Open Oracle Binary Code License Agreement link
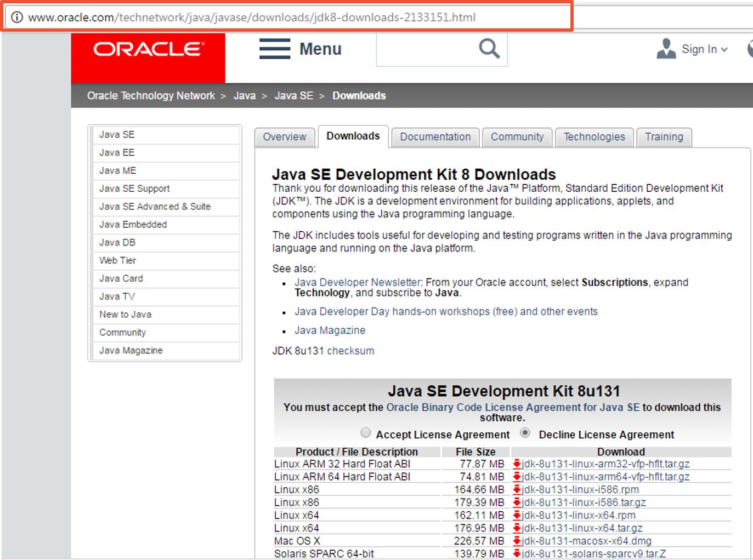 pos(513,407)
